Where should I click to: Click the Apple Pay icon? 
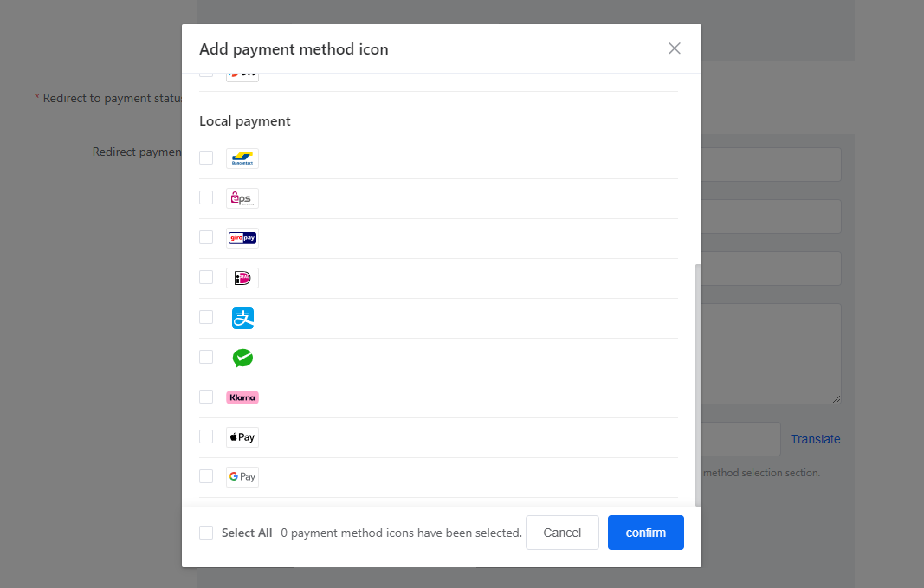[x=242, y=437]
